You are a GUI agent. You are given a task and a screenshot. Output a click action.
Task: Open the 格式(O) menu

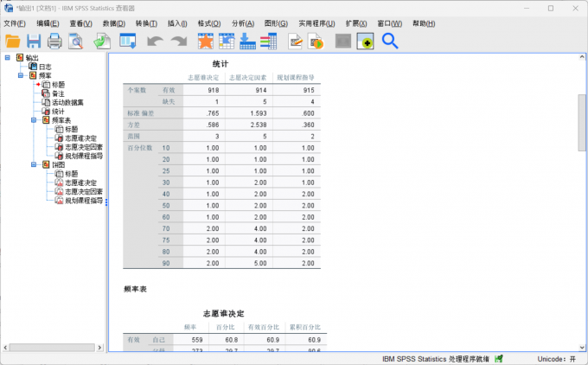(x=209, y=23)
